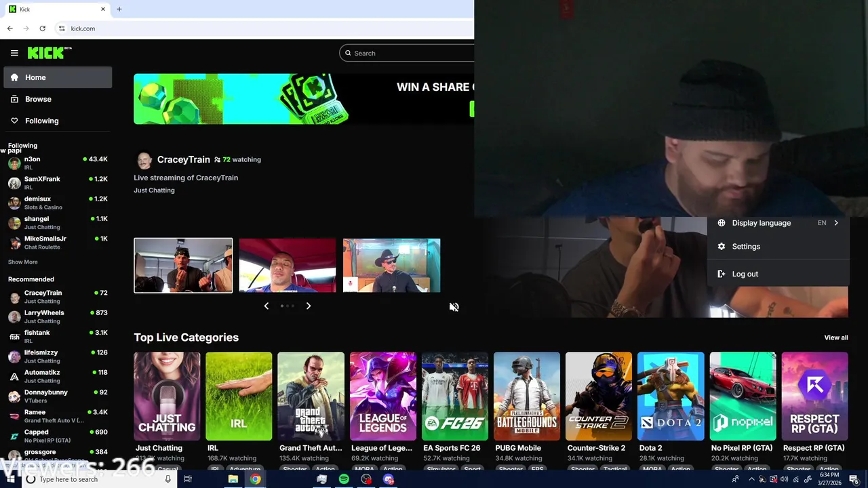Screen dimensions: 868x488
Task: Open Chrome from the taskbar
Action: point(255,479)
